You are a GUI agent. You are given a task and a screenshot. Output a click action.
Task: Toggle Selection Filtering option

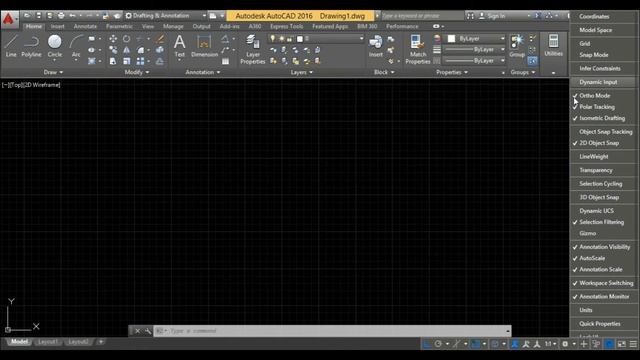coord(603,222)
